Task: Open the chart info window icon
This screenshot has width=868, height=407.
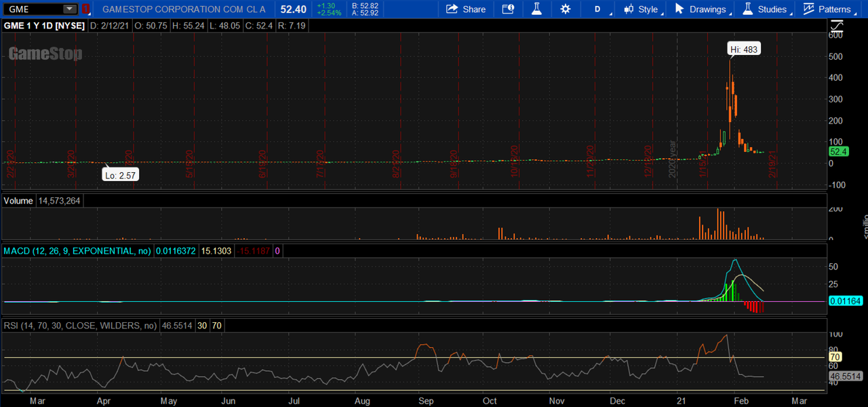Action: (x=508, y=9)
